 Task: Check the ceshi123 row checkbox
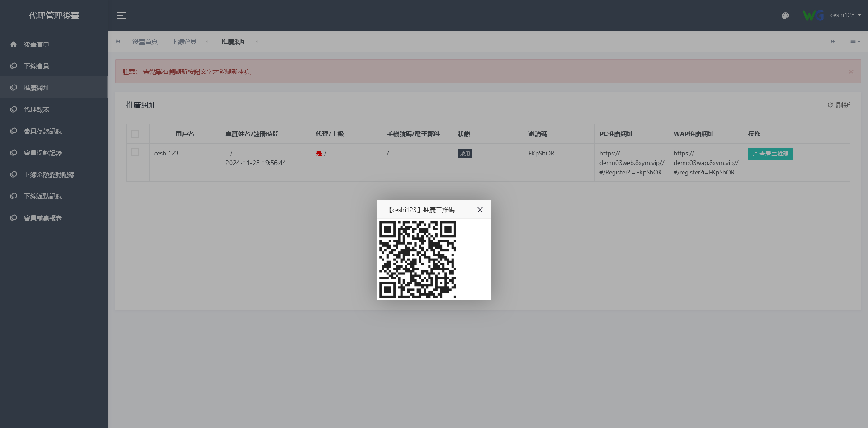point(135,153)
